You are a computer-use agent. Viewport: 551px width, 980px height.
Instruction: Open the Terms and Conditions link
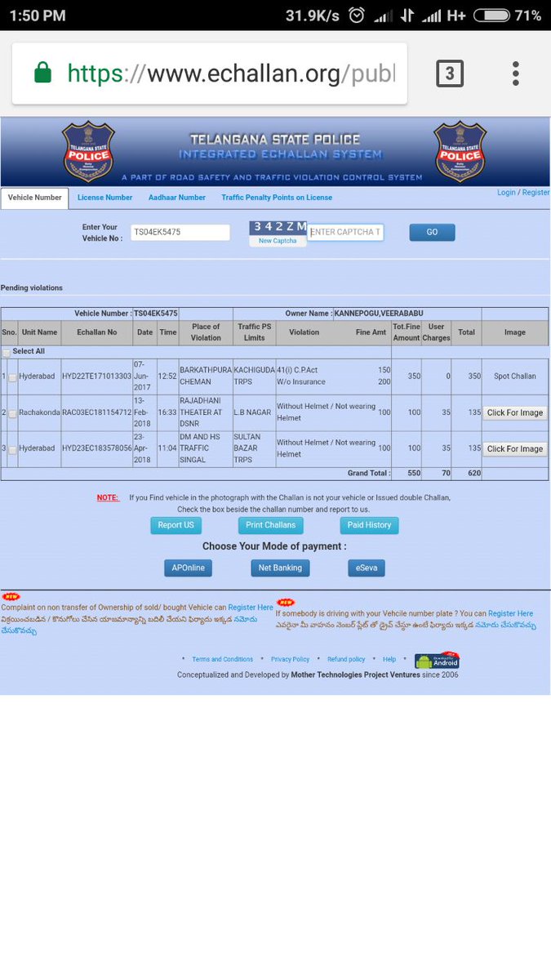coord(223,659)
